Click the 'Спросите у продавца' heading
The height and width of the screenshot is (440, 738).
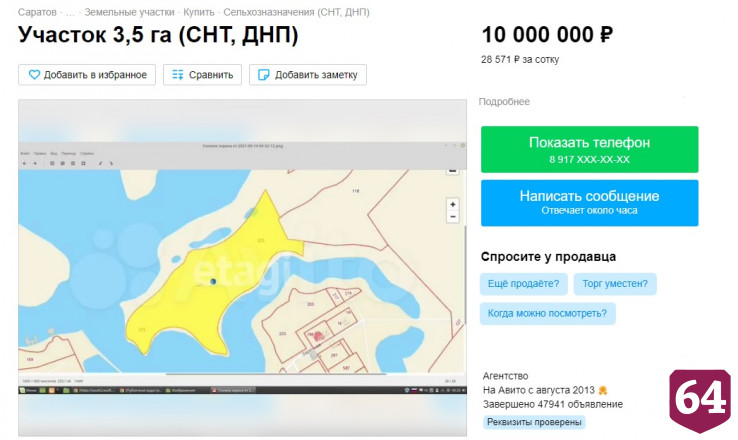coord(548,257)
